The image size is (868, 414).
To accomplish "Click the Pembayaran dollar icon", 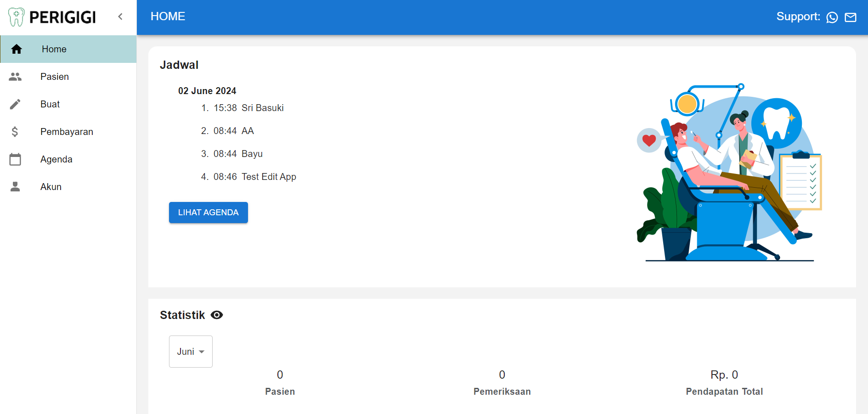I will tap(15, 132).
